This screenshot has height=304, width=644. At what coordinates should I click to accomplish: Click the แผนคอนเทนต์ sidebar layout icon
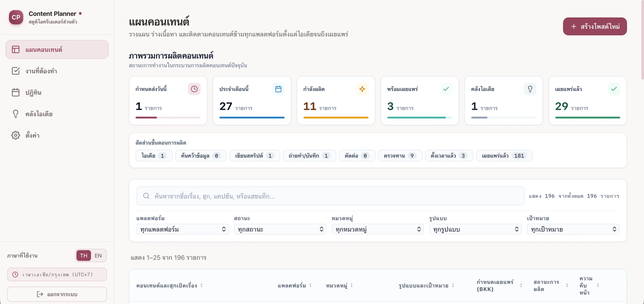16,49
